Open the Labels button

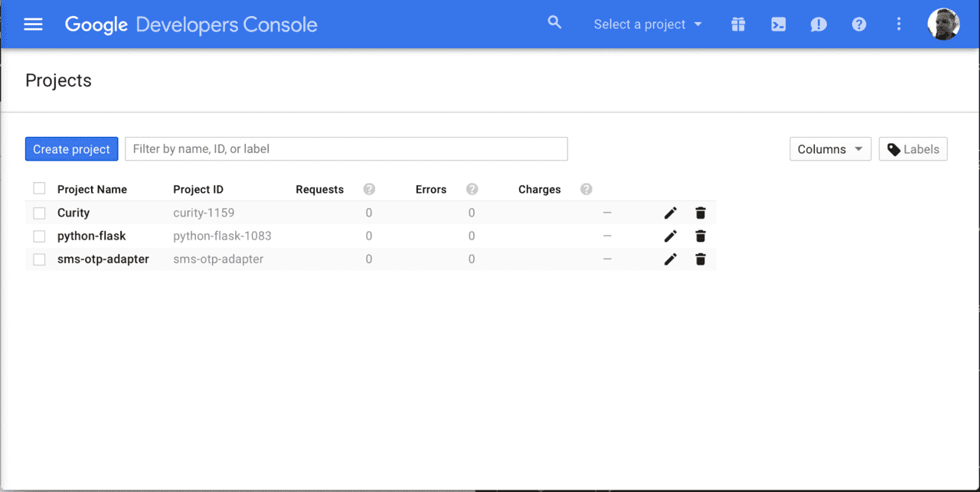(x=913, y=148)
